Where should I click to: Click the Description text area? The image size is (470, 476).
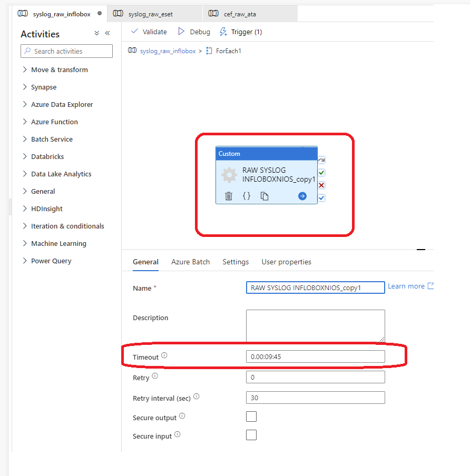pos(316,326)
